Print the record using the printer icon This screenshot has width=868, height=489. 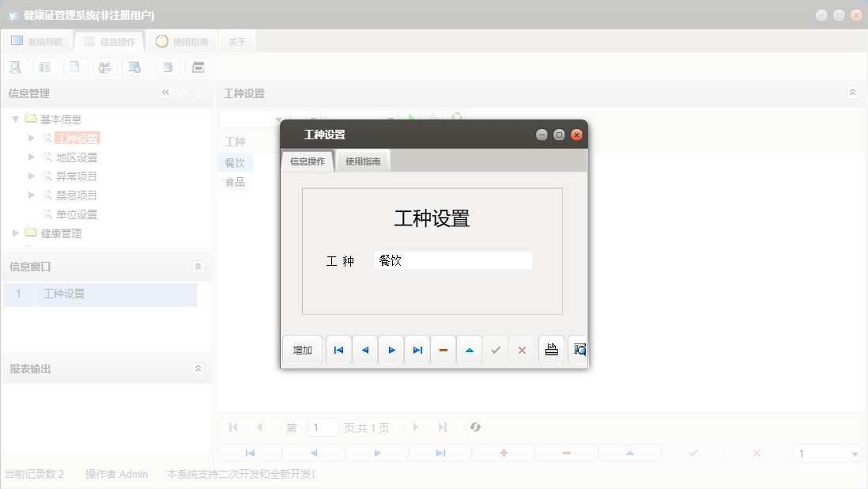pyautogui.click(x=551, y=350)
